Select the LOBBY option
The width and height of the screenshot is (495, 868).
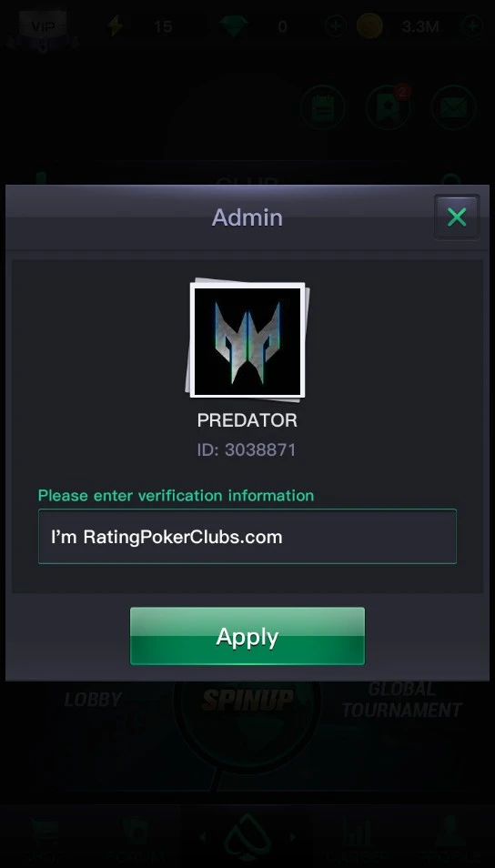coord(93,700)
